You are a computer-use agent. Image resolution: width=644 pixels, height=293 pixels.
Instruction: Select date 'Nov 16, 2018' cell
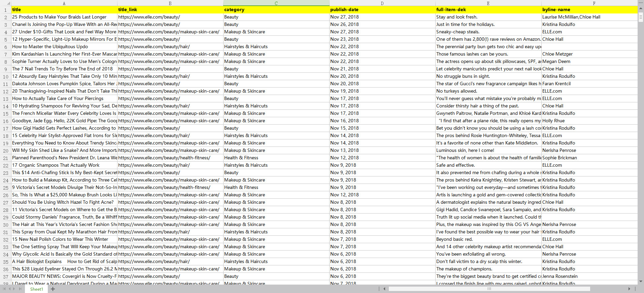click(382, 121)
